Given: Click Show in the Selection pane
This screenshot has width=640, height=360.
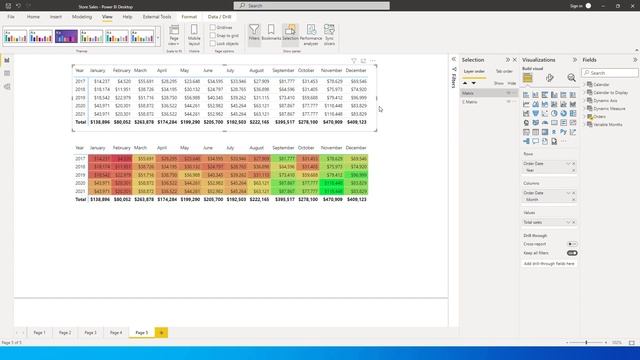Looking at the screenshot, I should coord(499,83).
